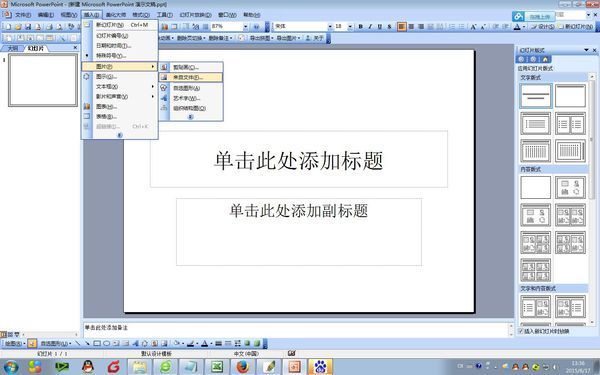This screenshot has height=375, width=600.
Task: Open the zoom percentage 87% dropdown
Action: (246, 26)
